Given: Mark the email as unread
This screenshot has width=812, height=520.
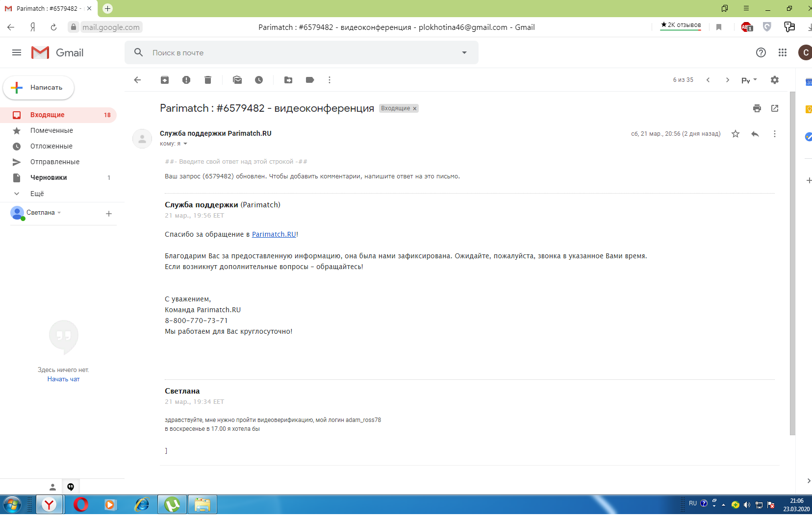Looking at the screenshot, I should pos(237,80).
